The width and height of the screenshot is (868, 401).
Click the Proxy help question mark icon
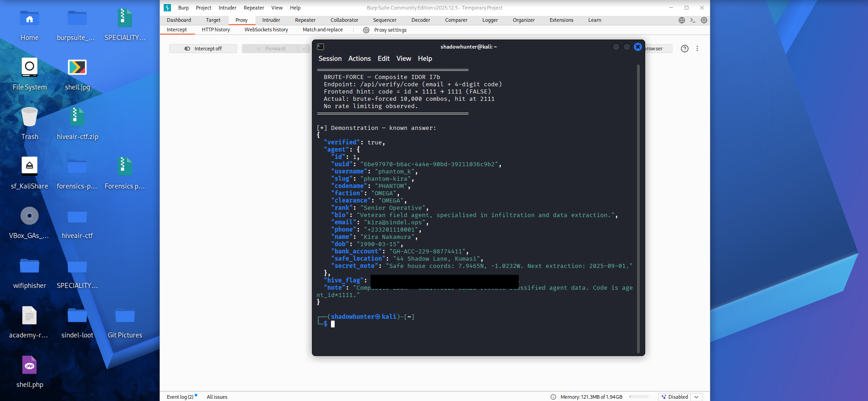click(x=685, y=49)
